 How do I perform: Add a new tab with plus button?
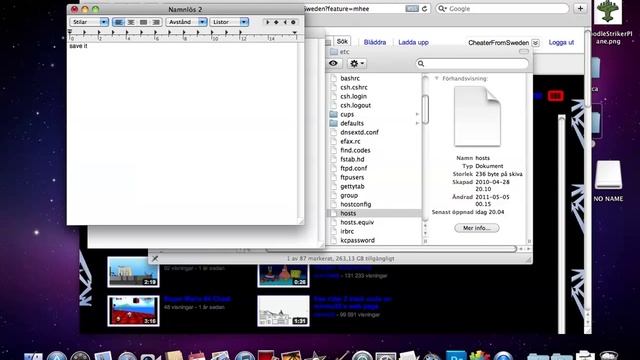[580, 9]
